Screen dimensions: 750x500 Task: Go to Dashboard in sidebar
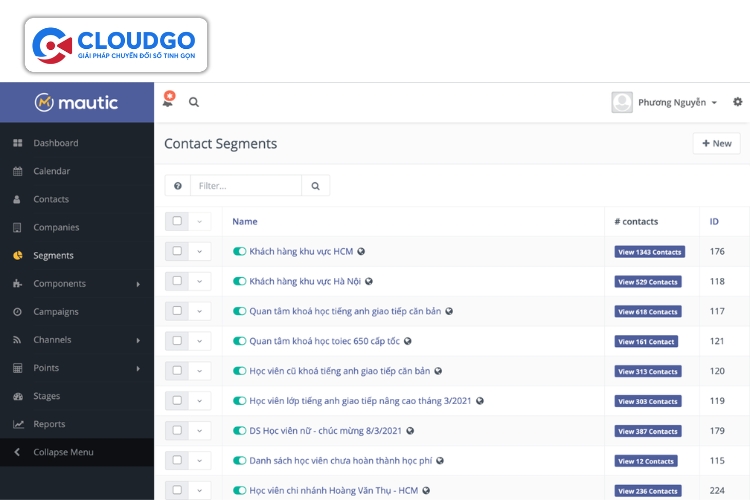(x=55, y=143)
